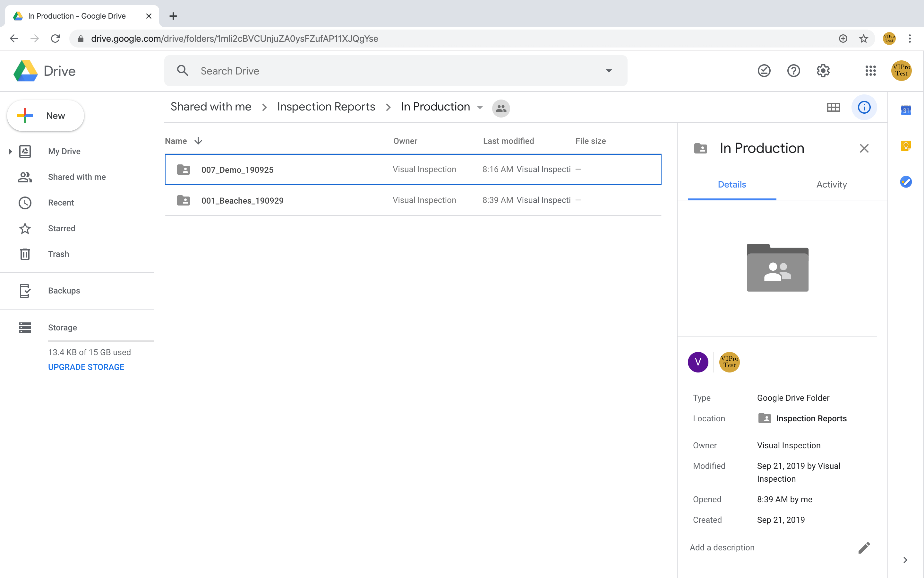Open the offline ready status icon
The height and width of the screenshot is (578, 924).
tap(764, 71)
